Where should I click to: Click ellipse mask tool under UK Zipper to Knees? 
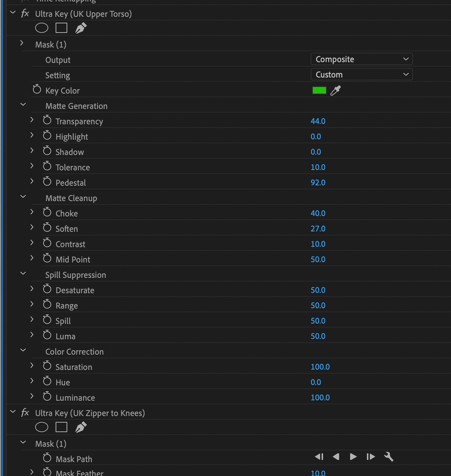point(42,427)
